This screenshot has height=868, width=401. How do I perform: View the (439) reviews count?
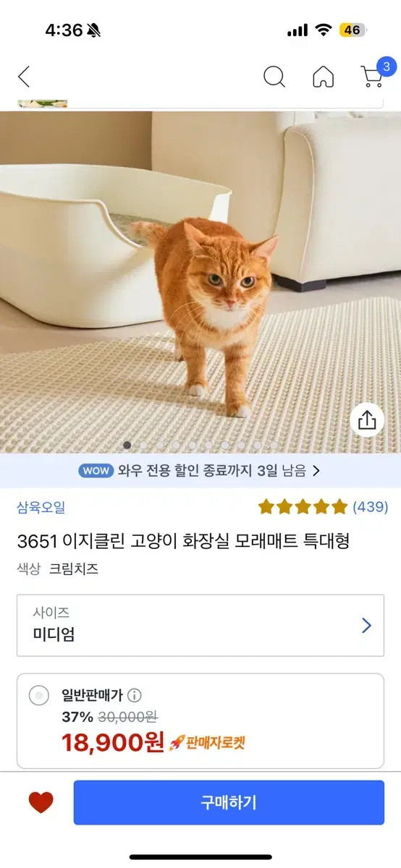[x=371, y=506]
